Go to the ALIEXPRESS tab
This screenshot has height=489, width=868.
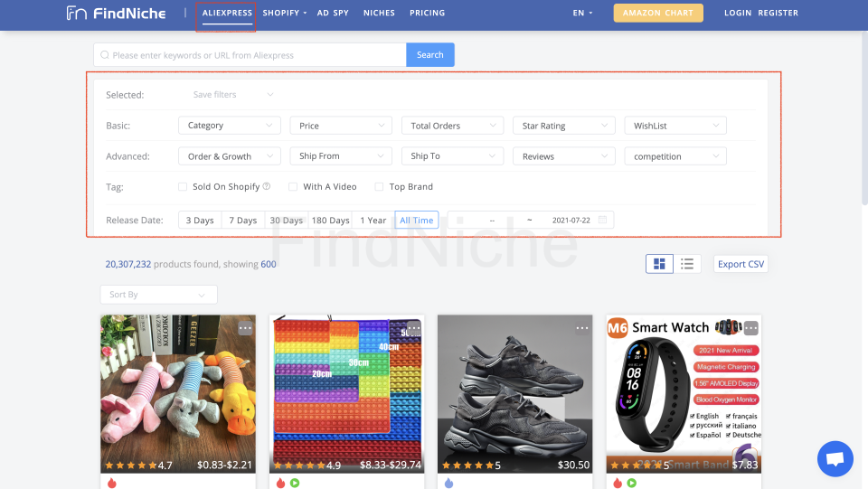click(x=227, y=13)
